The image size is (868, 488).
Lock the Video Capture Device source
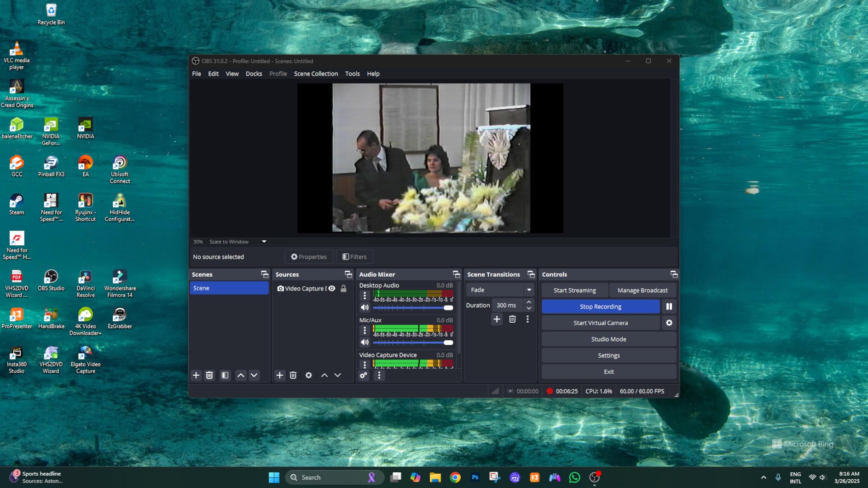343,289
